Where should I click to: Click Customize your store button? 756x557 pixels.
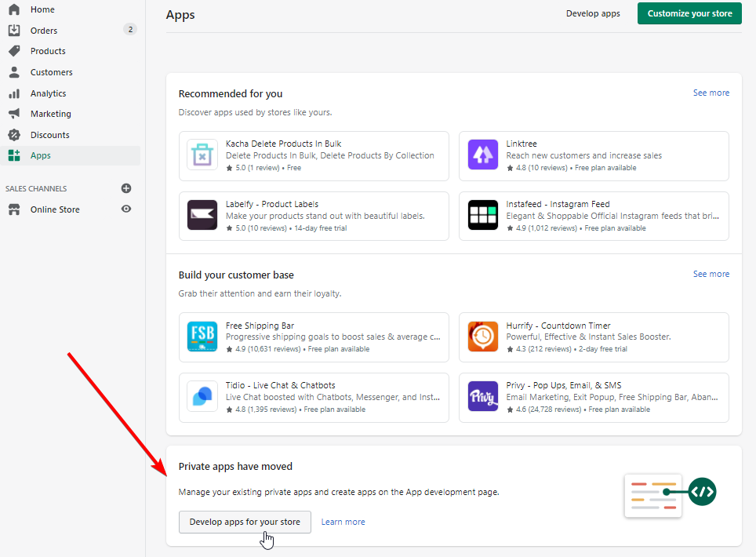pos(689,13)
